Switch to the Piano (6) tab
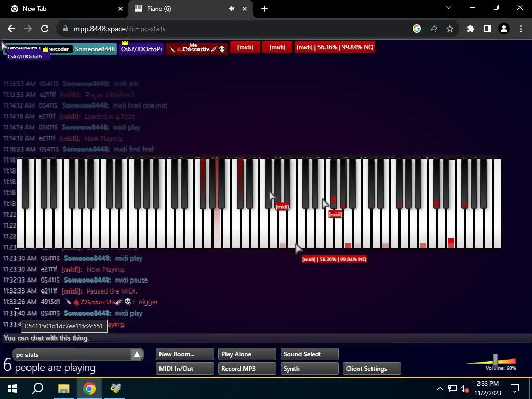The height and width of the screenshot is (399, 532). click(x=191, y=9)
